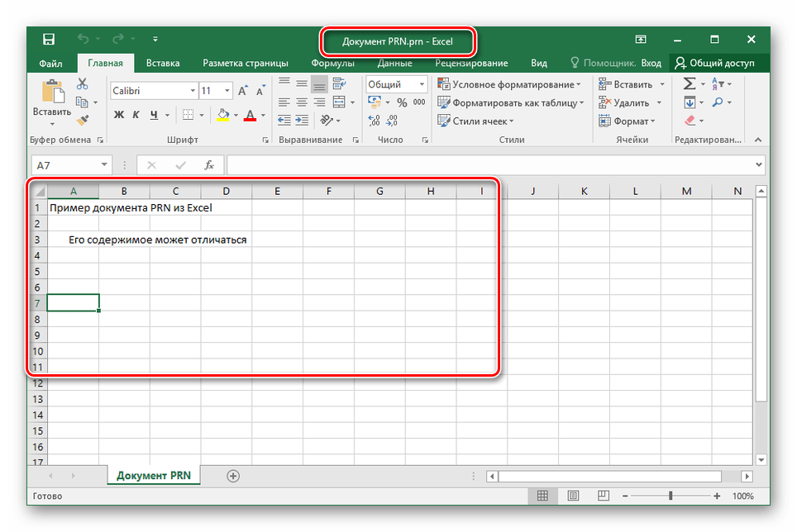Expand the font size dropdown showing 11
This screenshot has height=532, width=797.
227,91
